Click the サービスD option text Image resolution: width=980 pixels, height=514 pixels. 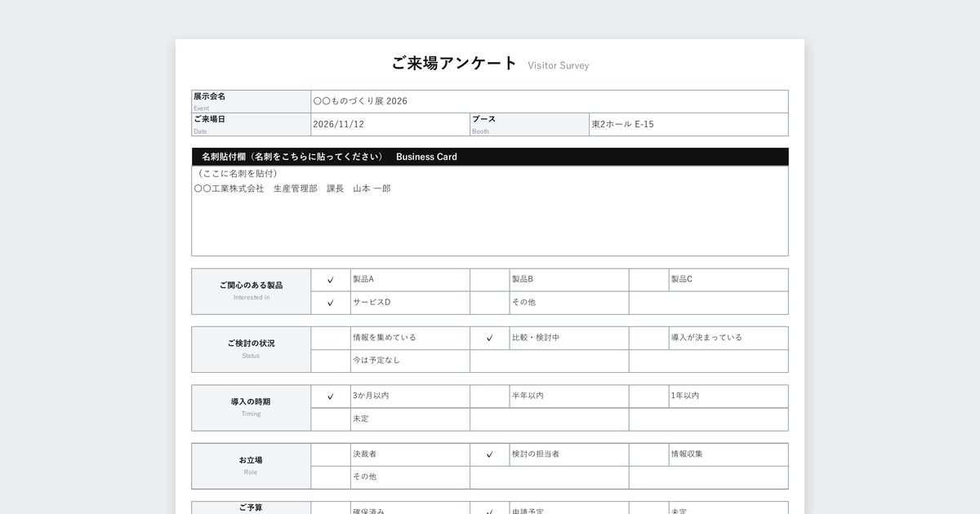372,302
